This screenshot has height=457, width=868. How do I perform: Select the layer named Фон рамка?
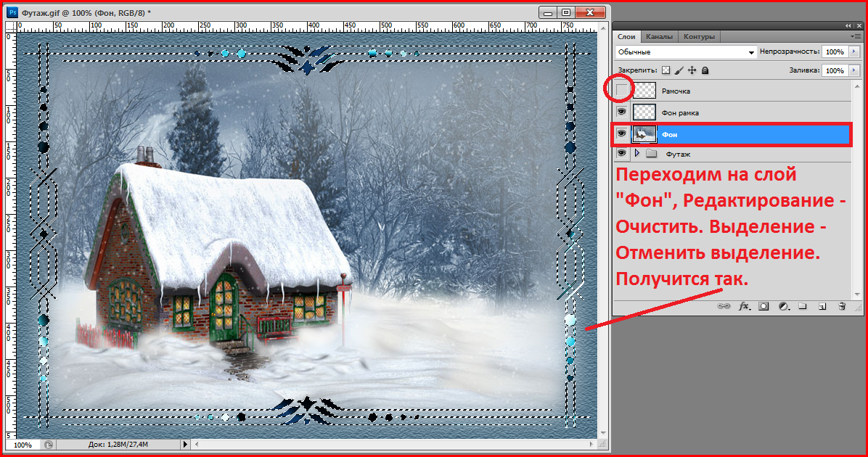point(680,113)
